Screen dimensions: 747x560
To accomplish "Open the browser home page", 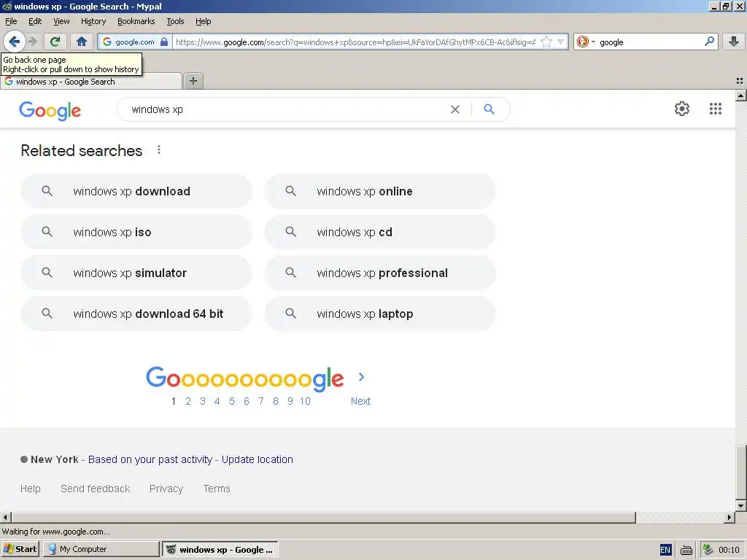I will (82, 42).
